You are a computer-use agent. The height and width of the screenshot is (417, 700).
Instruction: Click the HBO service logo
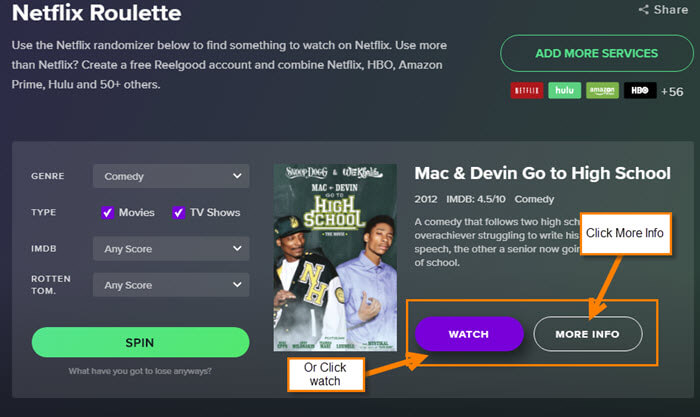pos(640,91)
